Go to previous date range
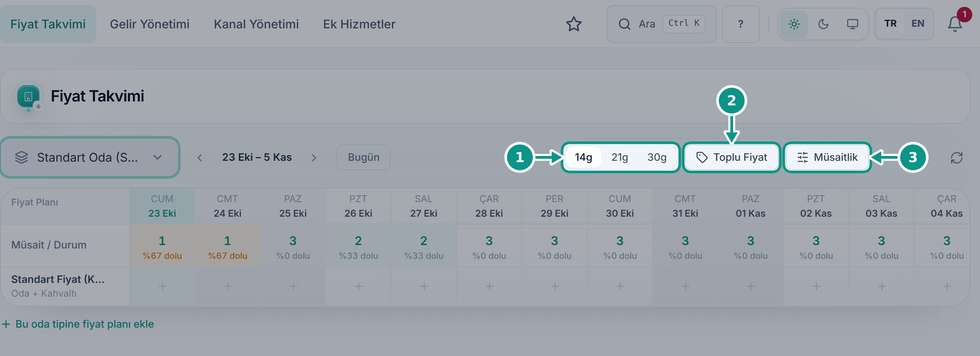The image size is (980, 356). pos(200,158)
